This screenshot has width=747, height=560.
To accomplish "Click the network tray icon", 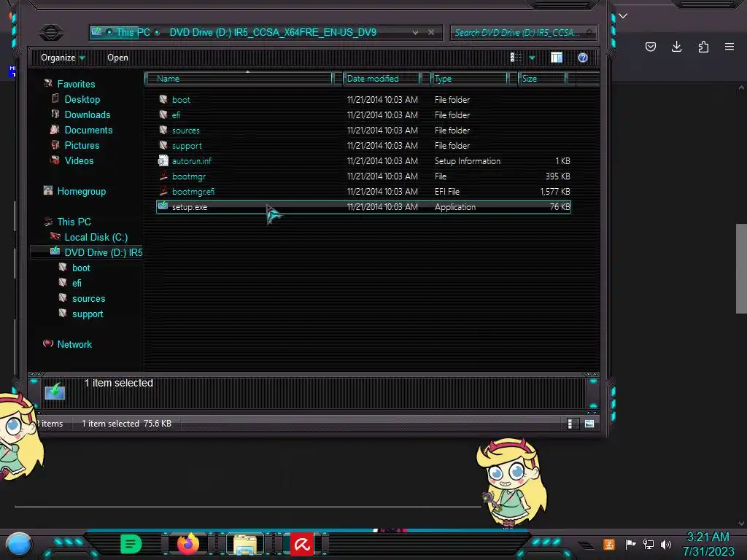I will tap(649, 544).
